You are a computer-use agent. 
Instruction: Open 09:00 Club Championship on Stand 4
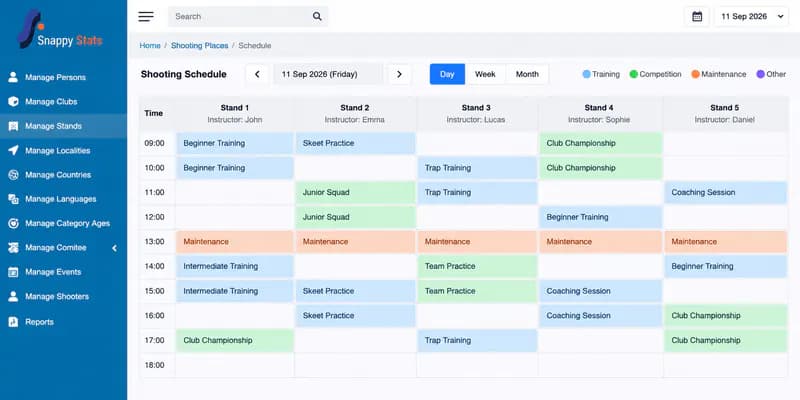coord(601,143)
